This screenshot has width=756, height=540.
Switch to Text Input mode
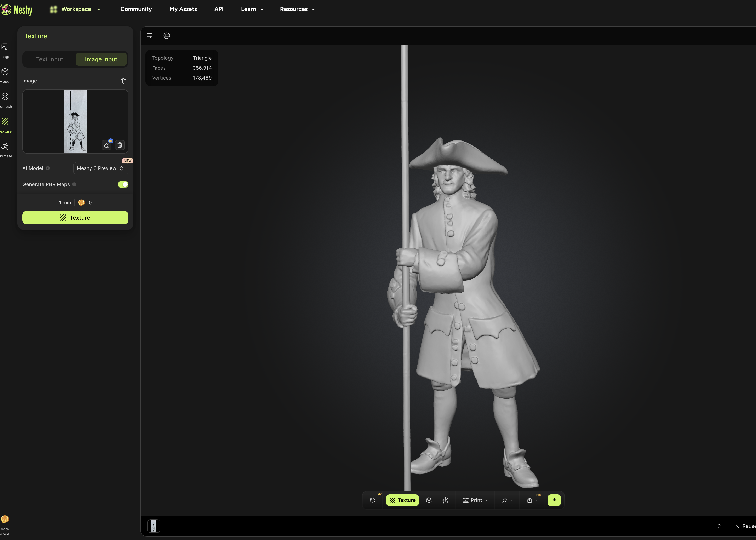50,59
